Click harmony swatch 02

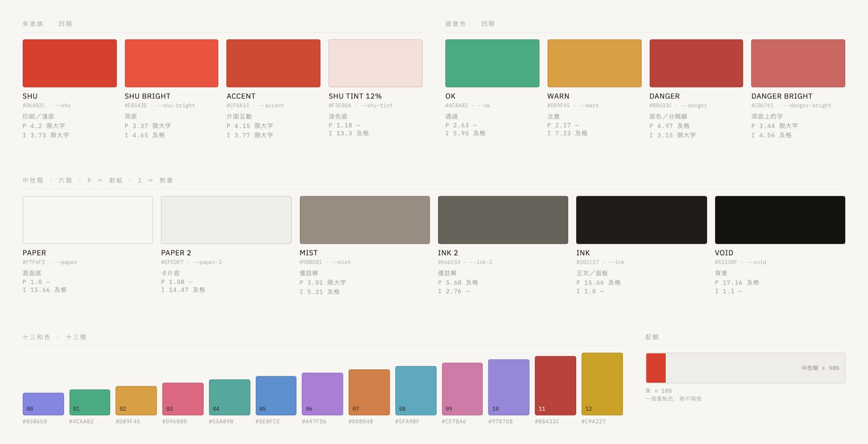[x=136, y=401]
